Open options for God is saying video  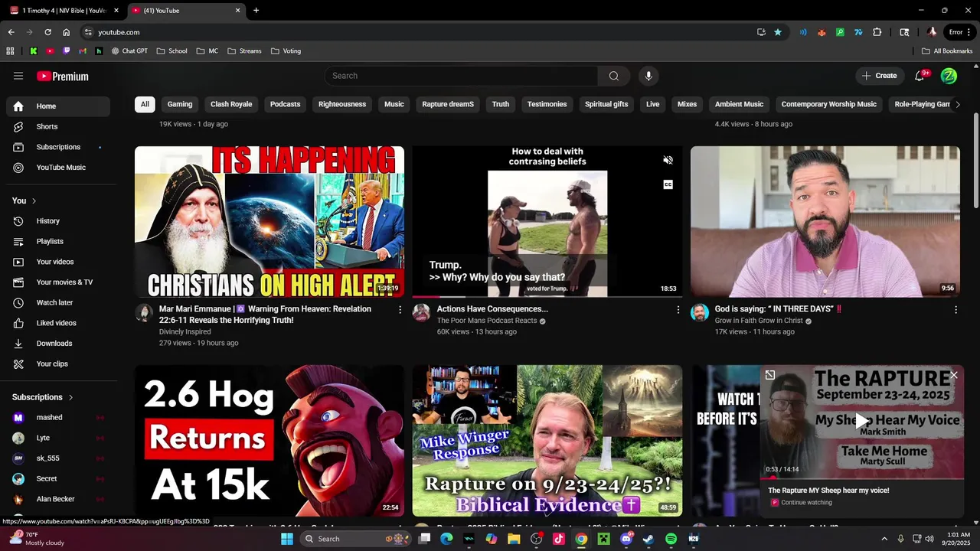point(955,310)
